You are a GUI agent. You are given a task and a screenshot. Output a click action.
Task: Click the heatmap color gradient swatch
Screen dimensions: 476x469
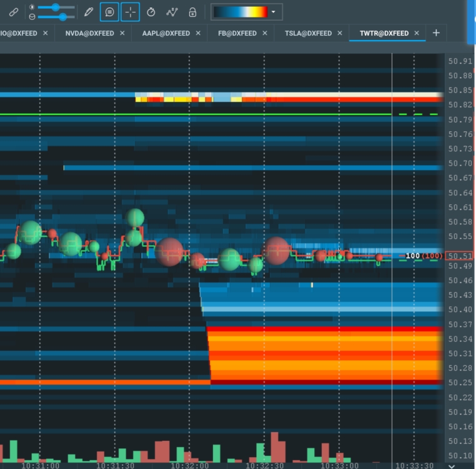[240, 12]
